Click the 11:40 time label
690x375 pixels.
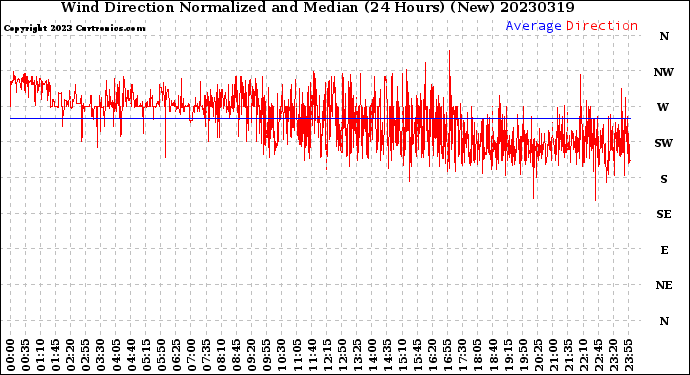312,355
